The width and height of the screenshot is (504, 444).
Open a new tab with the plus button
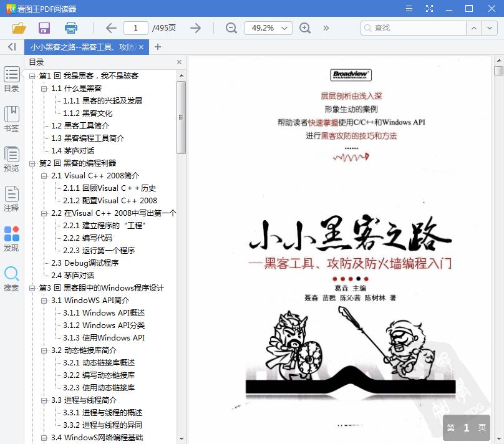click(157, 47)
